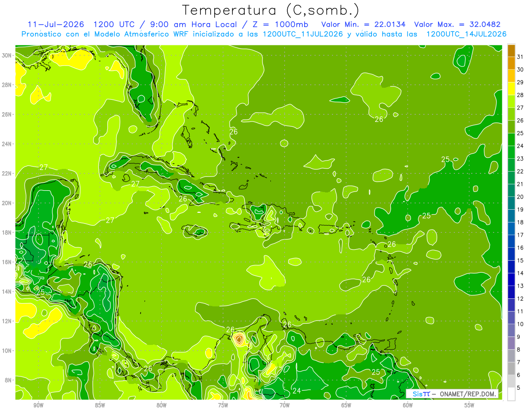Click the color bar scale label "30"
532x411 pixels.
520,69
